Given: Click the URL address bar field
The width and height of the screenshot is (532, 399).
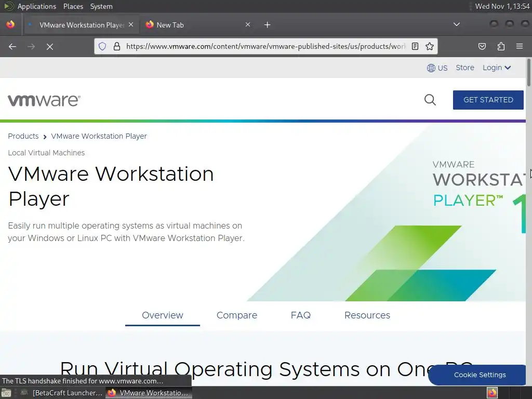Looking at the screenshot, I should tap(265, 46).
